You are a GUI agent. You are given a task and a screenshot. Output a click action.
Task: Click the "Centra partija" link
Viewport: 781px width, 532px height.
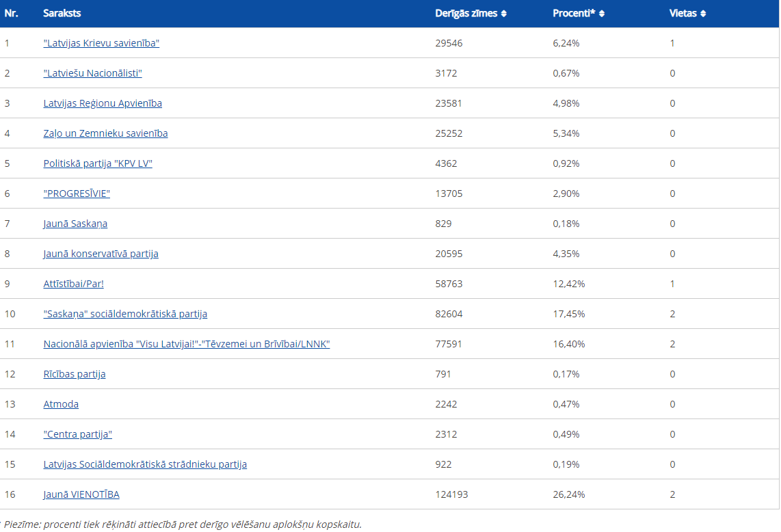77,434
